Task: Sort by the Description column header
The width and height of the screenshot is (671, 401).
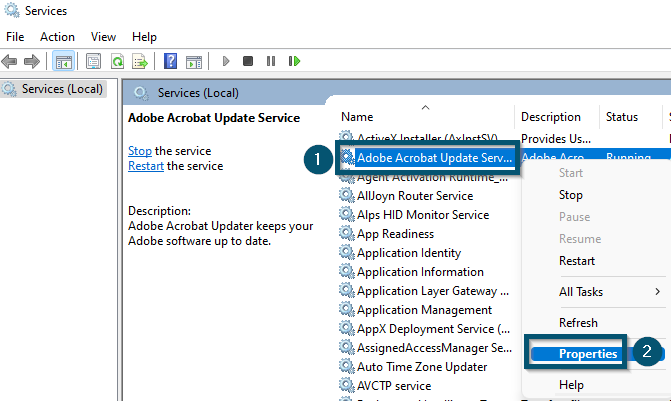Action: click(x=551, y=117)
